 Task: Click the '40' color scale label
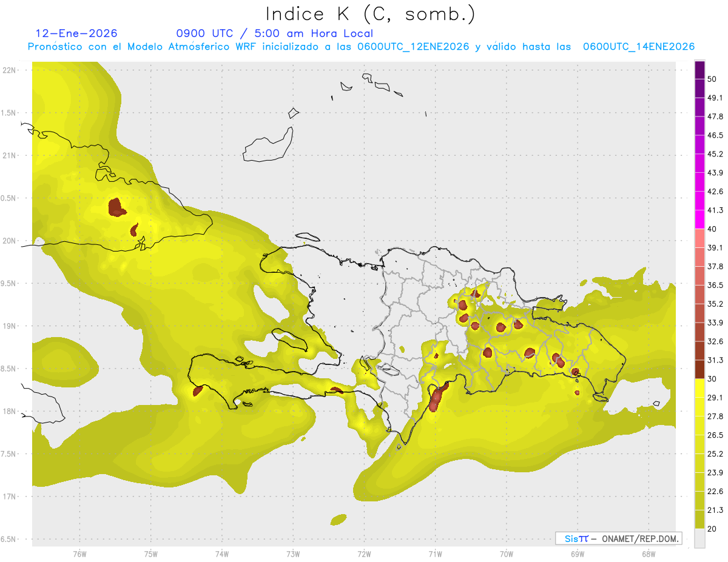[712, 229]
